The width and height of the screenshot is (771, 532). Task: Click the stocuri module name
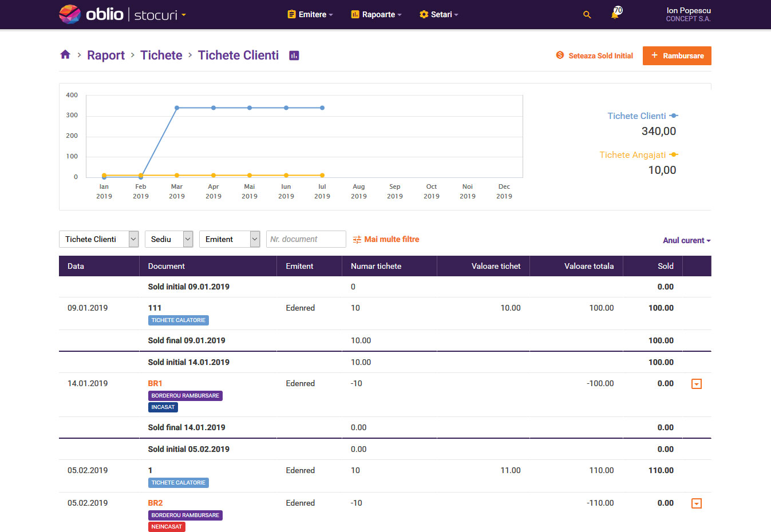pyautogui.click(x=156, y=15)
